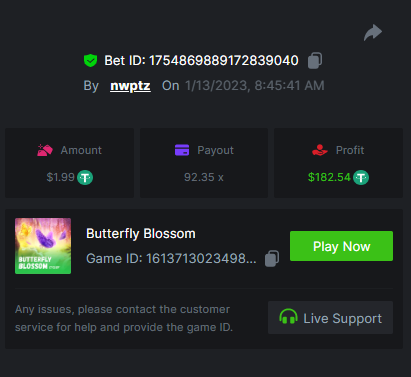Click the green headset icon

pos(288,317)
